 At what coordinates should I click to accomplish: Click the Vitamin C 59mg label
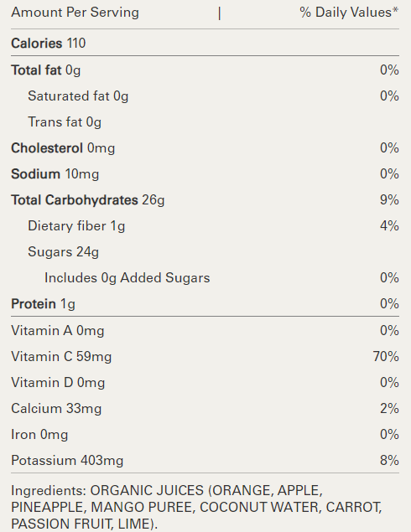pos(61,357)
